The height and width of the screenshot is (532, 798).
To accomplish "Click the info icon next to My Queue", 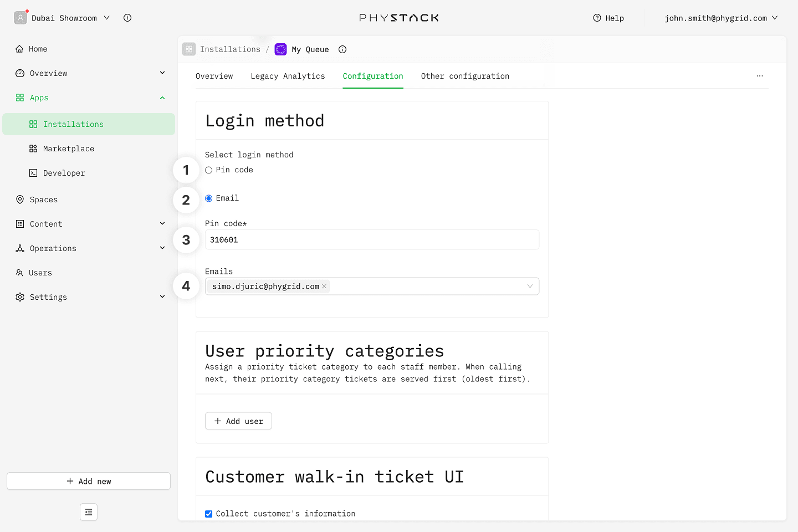I will (x=342, y=49).
